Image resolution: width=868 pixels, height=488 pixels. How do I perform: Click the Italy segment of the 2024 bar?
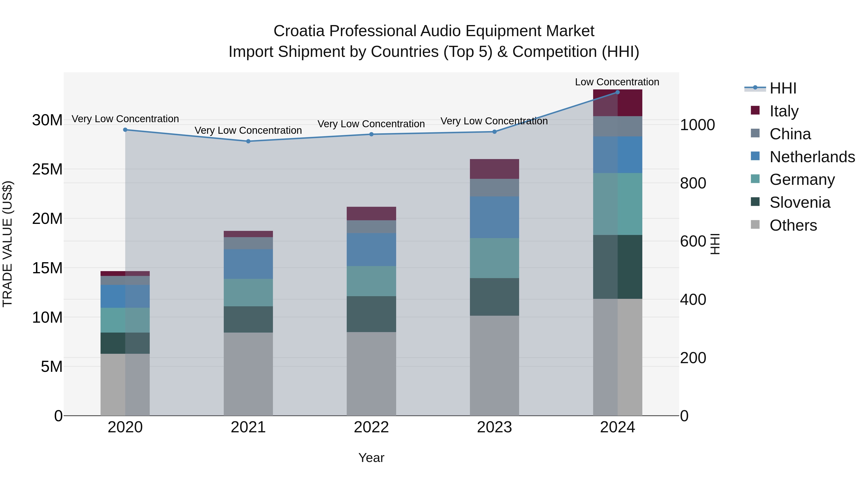pos(618,103)
